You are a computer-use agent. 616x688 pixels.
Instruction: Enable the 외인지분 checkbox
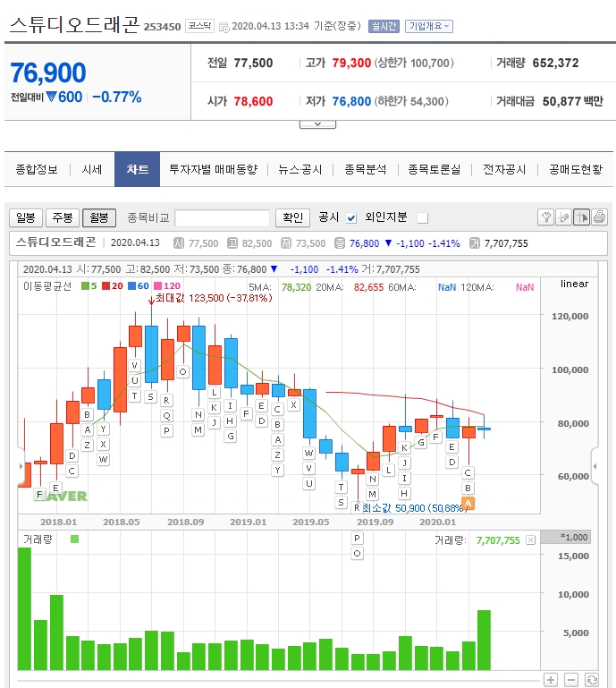pos(423,217)
